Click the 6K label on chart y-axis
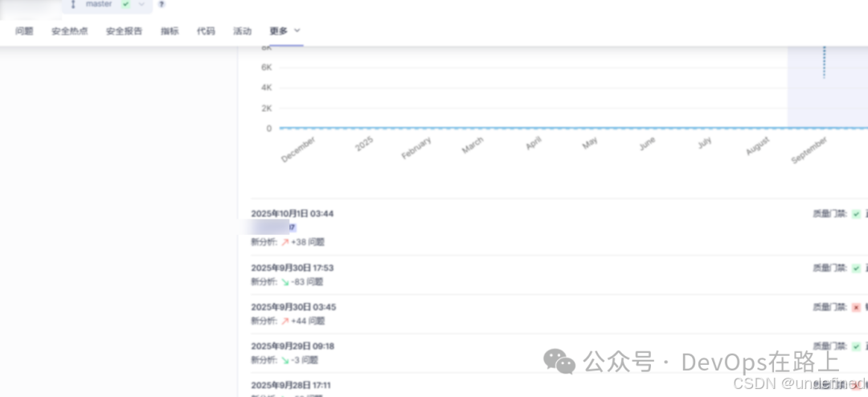868x397 pixels. coord(267,67)
